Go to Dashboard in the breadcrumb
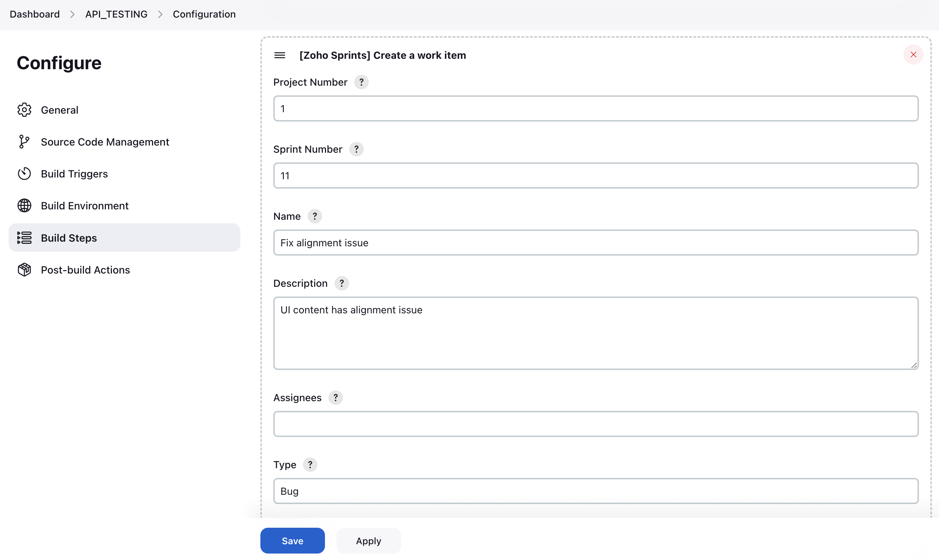 (x=35, y=14)
